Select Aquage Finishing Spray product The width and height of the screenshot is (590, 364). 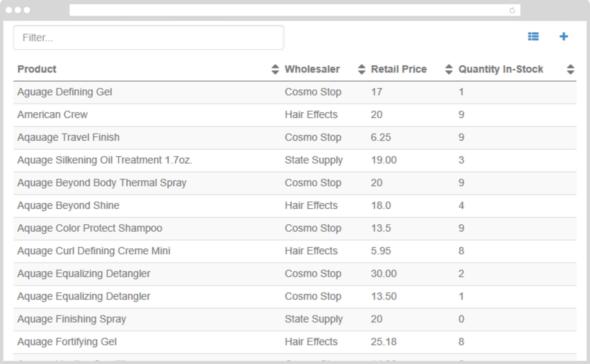72,319
